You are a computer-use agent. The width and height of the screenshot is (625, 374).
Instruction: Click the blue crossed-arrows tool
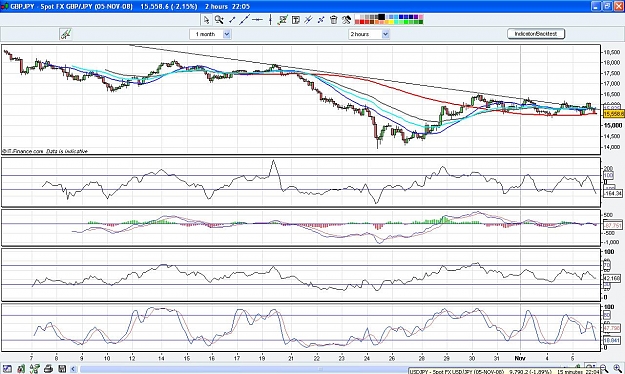321,20
